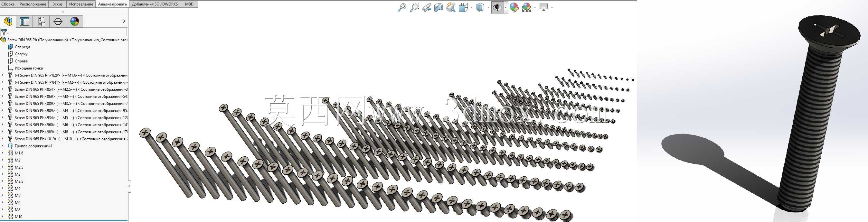Click the M2.5 pattern folder icon

(10, 167)
